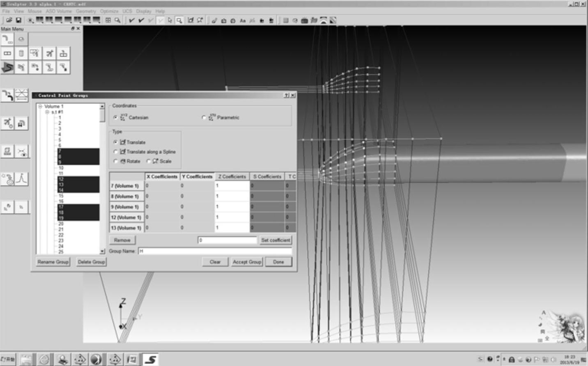The width and height of the screenshot is (588, 366).
Task: Click the curve peak graph icon
Action: [21, 179]
